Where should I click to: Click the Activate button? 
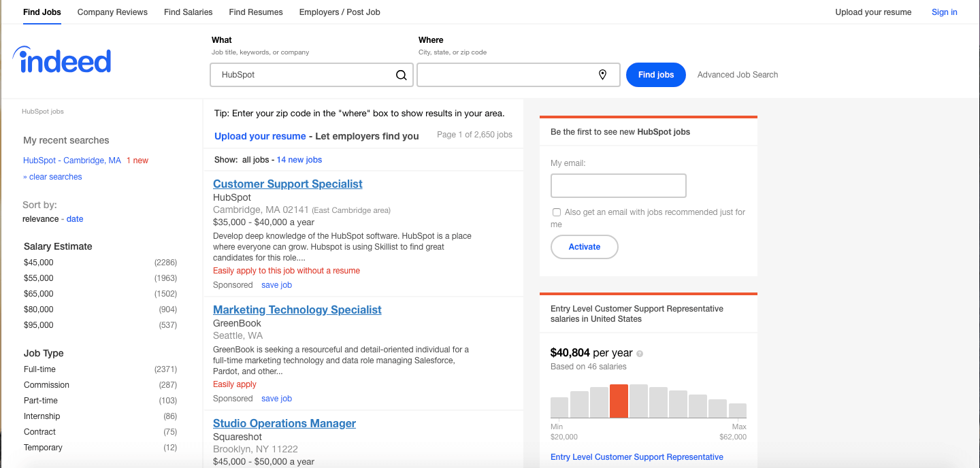pos(584,247)
